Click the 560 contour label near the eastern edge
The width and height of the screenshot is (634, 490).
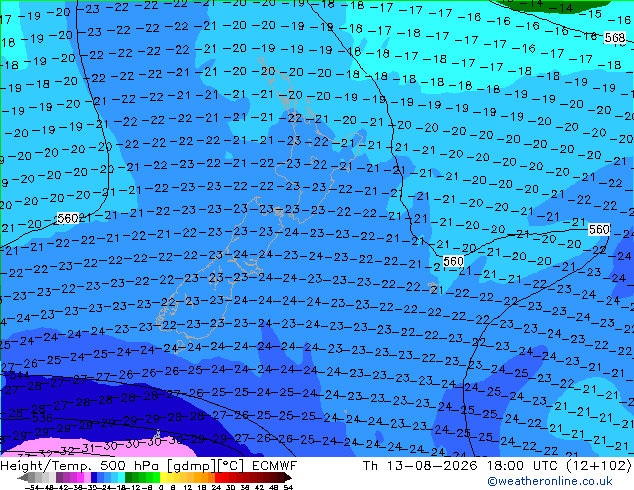599,230
